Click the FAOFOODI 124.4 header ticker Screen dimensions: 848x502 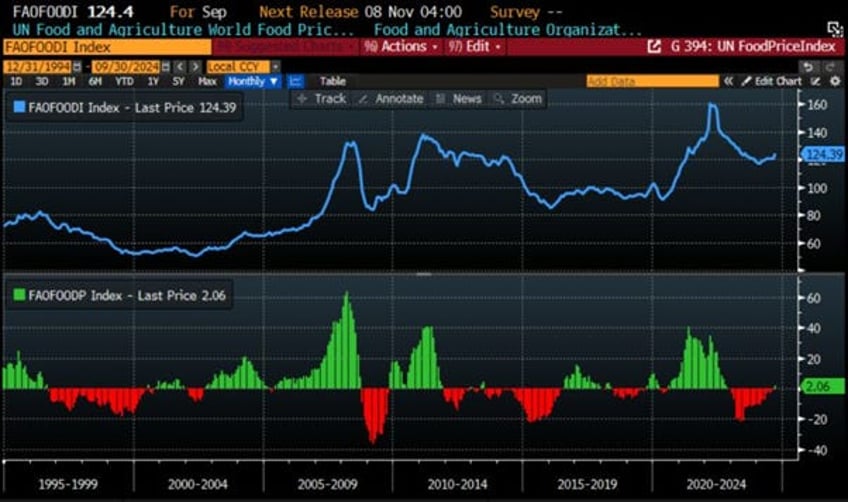72,11
